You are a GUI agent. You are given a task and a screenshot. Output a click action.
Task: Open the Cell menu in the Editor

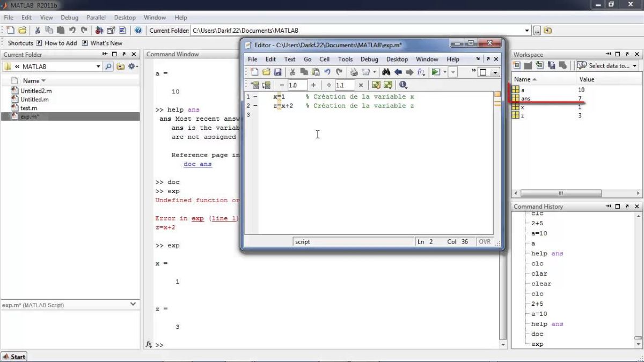tap(325, 59)
